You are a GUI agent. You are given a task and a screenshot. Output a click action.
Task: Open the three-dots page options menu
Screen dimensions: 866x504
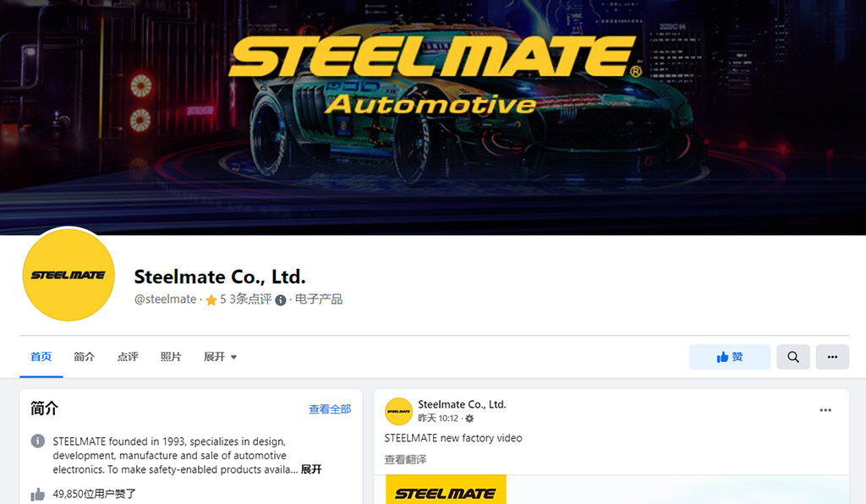pyautogui.click(x=832, y=357)
